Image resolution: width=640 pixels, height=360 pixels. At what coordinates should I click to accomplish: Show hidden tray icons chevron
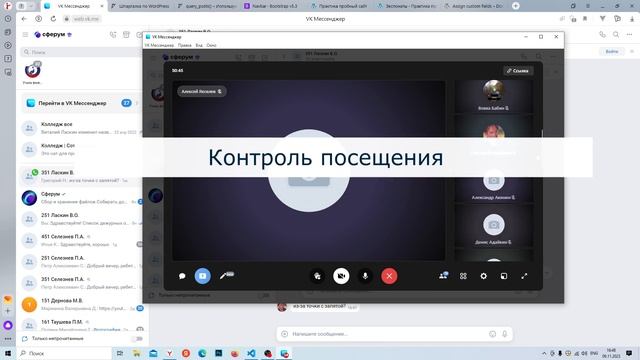point(544,353)
